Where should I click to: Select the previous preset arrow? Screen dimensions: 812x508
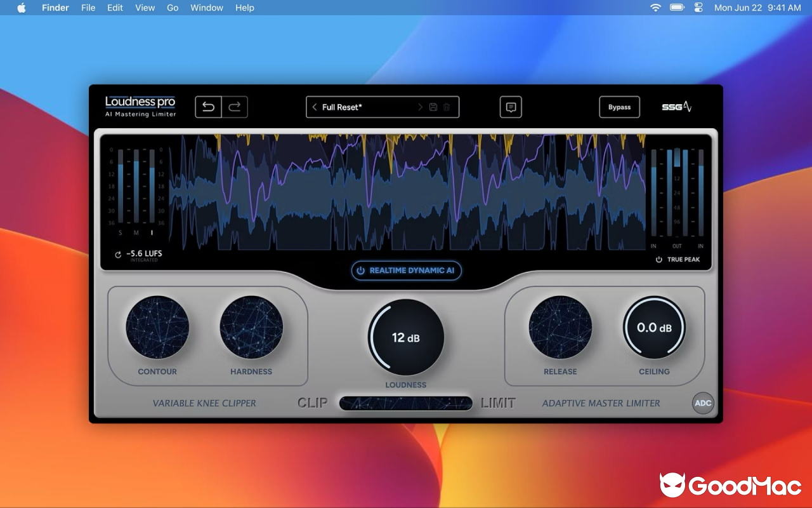click(315, 107)
